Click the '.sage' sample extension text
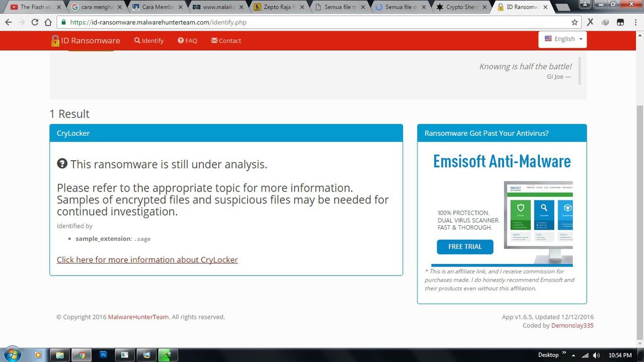Viewport: 644px width, 362px height. click(142, 239)
